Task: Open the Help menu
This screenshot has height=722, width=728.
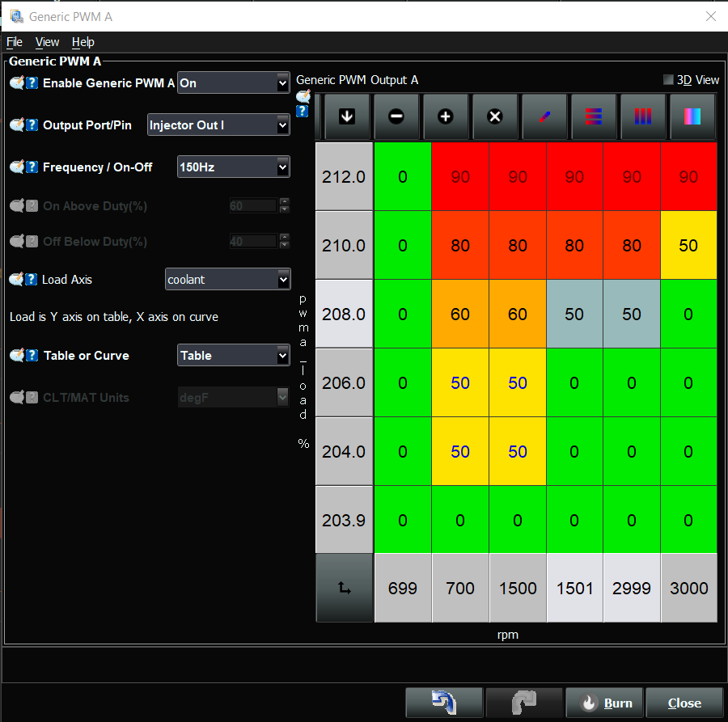Action: click(83, 42)
